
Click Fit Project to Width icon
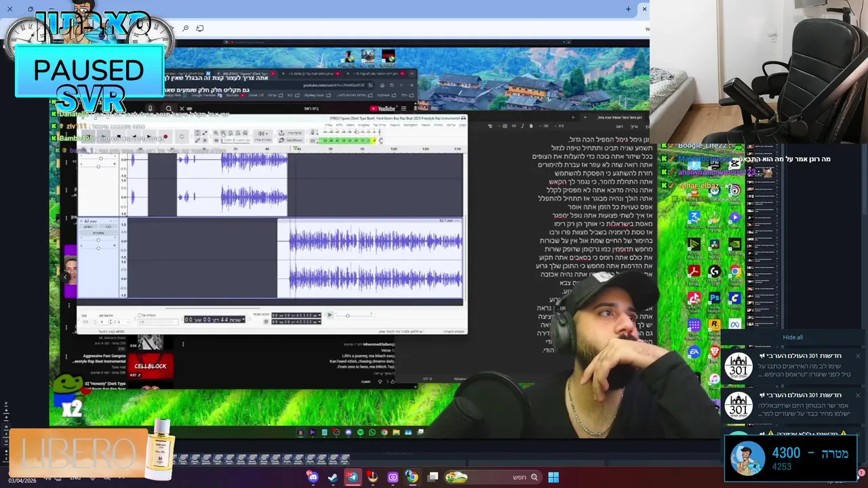(x=238, y=133)
